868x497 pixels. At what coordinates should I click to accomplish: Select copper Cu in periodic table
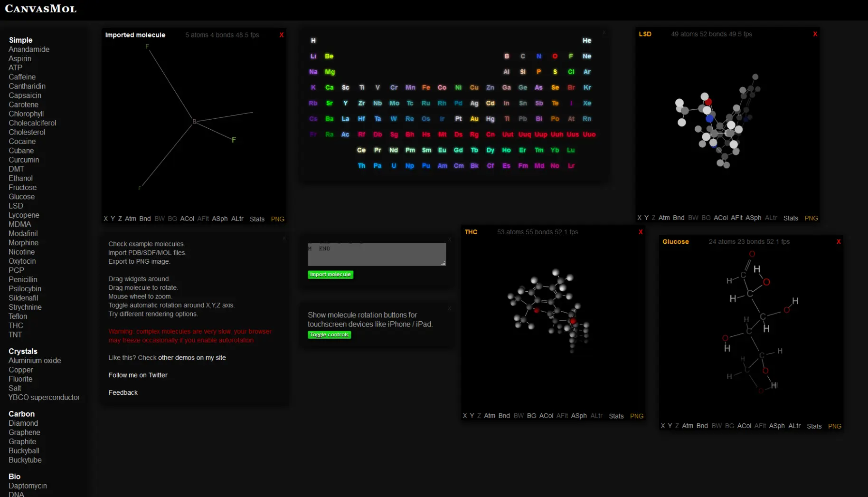[474, 88]
